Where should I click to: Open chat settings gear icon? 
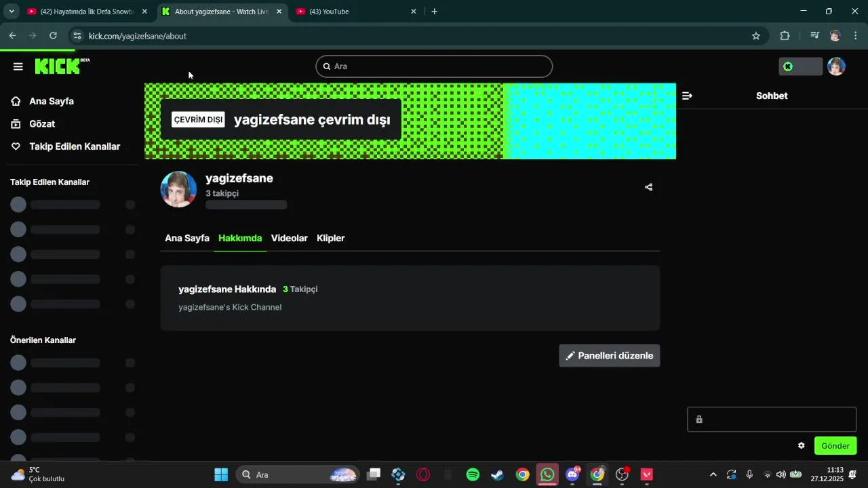click(802, 445)
